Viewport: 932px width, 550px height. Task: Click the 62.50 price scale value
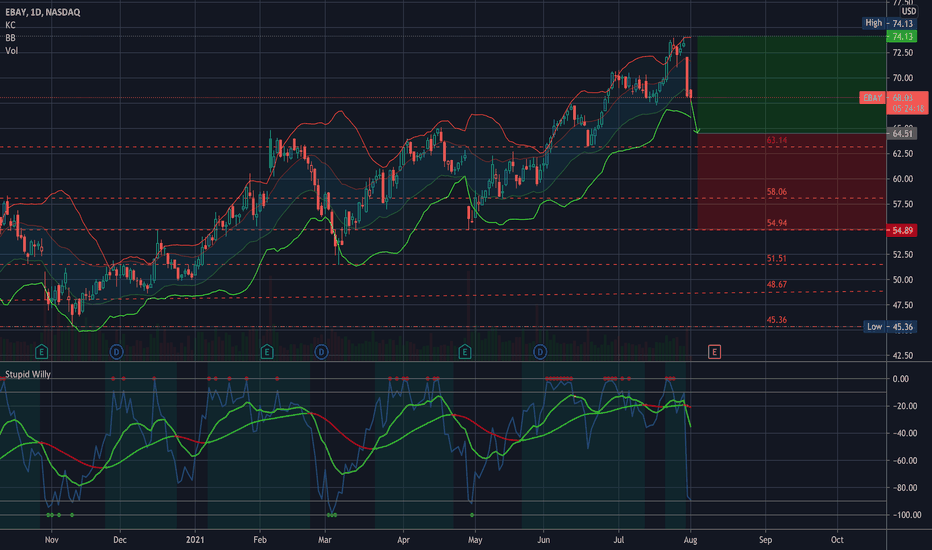coord(902,153)
